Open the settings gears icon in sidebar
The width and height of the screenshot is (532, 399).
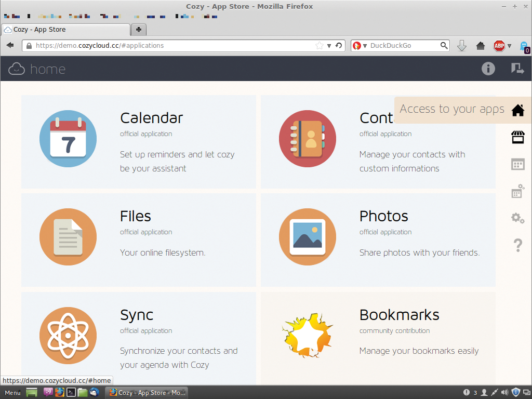click(517, 218)
